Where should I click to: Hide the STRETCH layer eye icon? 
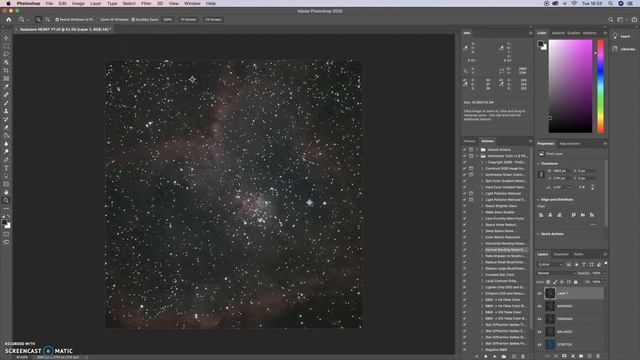click(x=540, y=344)
